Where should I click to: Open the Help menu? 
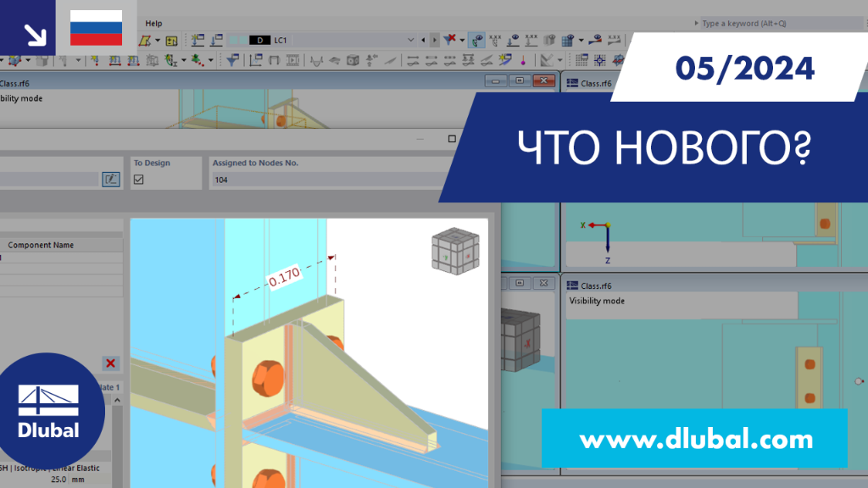pyautogui.click(x=153, y=23)
